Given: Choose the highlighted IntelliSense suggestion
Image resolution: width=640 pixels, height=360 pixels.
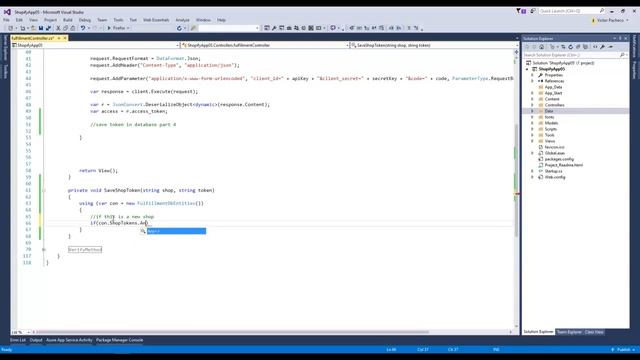Looking at the screenshot, I should point(176,231).
